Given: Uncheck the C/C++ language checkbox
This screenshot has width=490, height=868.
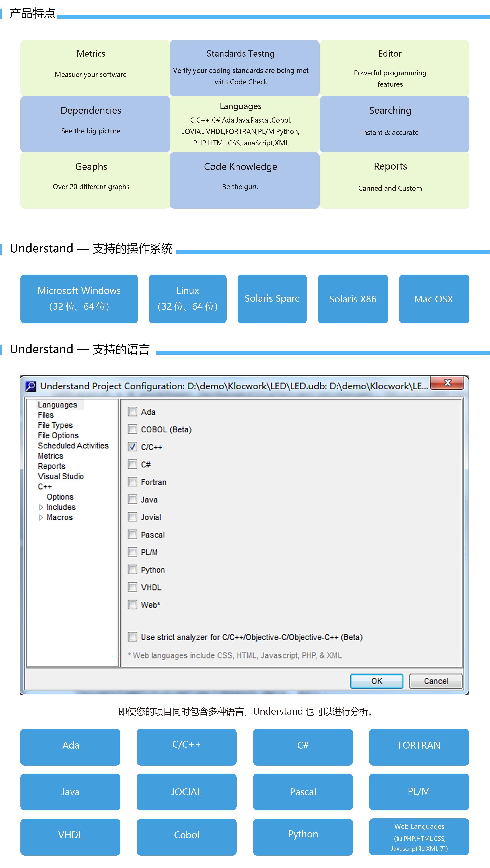Looking at the screenshot, I should coord(132,447).
